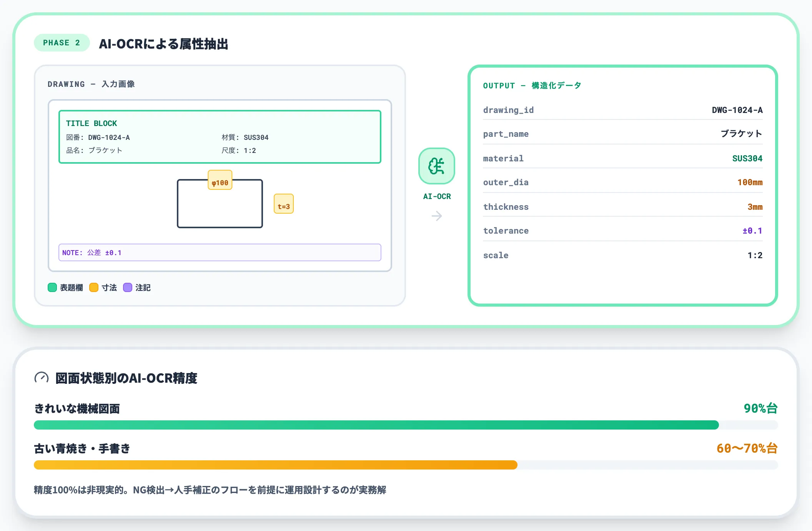The height and width of the screenshot is (531, 812).
Task: Click the arrow icon below AI-OCR
Action: tap(436, 216)
